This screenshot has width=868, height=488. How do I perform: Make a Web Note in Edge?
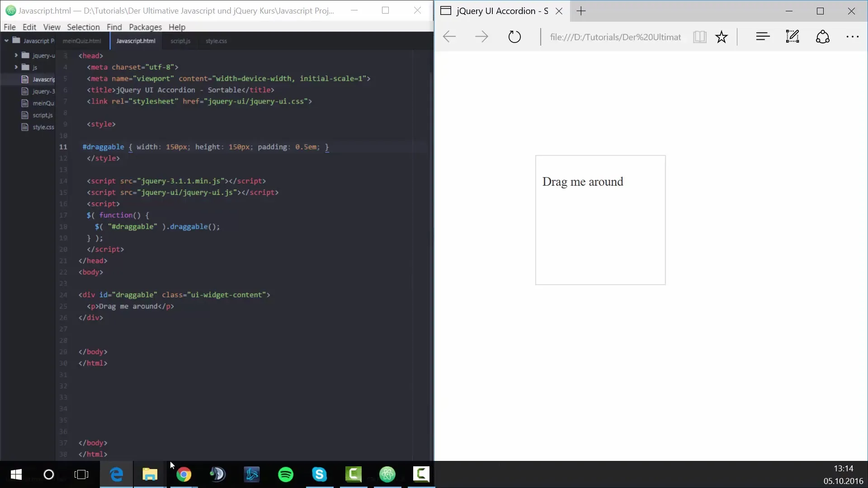(x=793, y=37)
